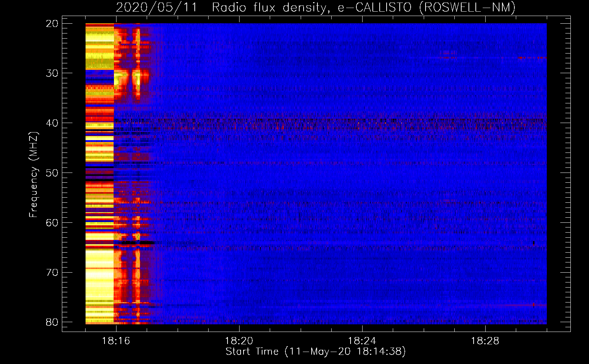589x364 pixels.
Task: Click the horizontal interference band at 40 MHz
Action: pyautogui.click(x=330, y=123)
